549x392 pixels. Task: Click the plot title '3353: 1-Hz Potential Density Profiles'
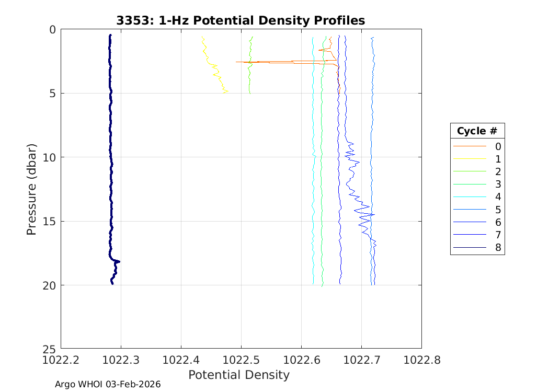click(240, 20)
